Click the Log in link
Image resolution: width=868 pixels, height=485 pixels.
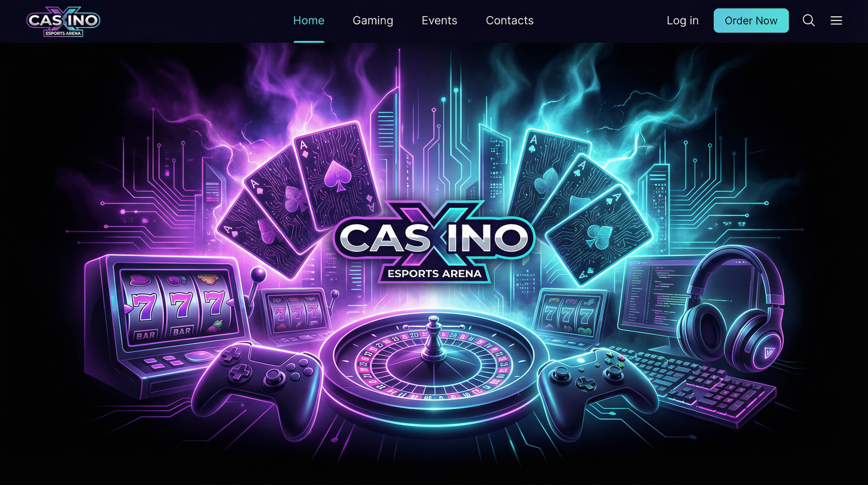pyautogui.click(x=682, y=21)
